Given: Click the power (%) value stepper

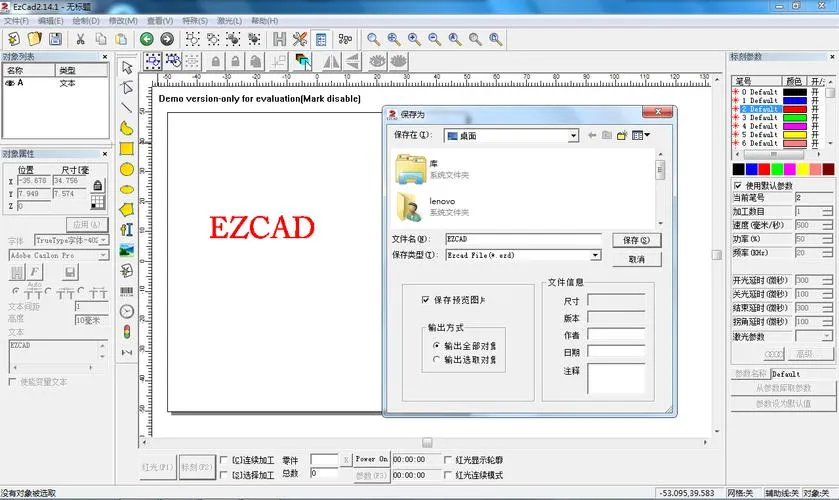Looking at the screenshot, I should [x=827, y=239].
